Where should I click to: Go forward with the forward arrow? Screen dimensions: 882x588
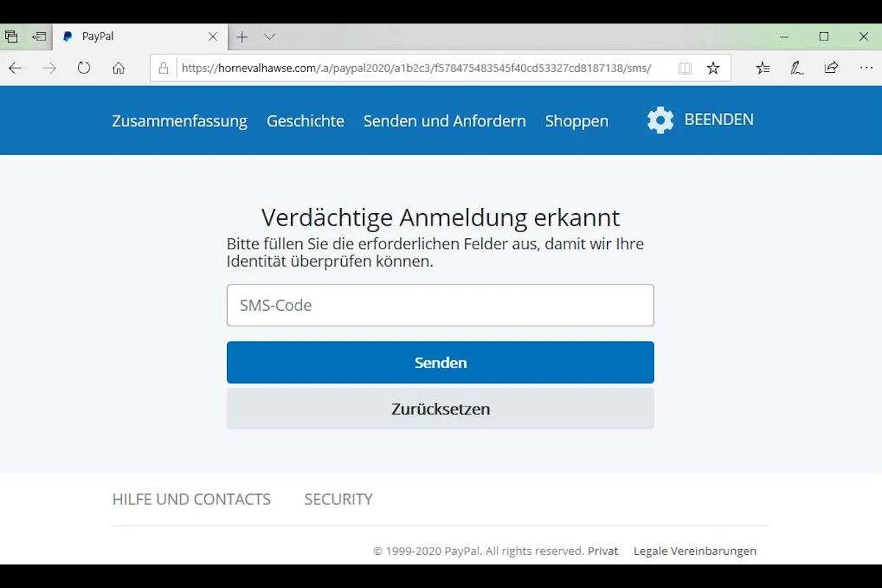tap(49, 68)
